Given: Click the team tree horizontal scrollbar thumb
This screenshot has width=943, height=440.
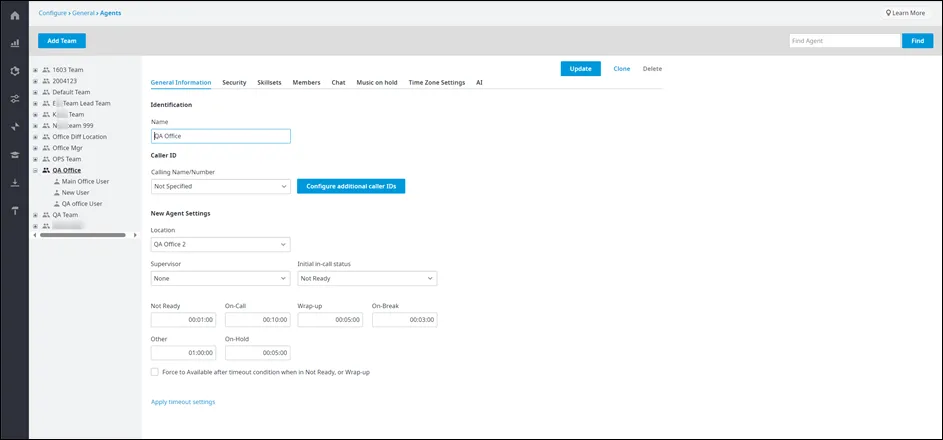Looking at the screenshot, I should (x=82, y=235).
